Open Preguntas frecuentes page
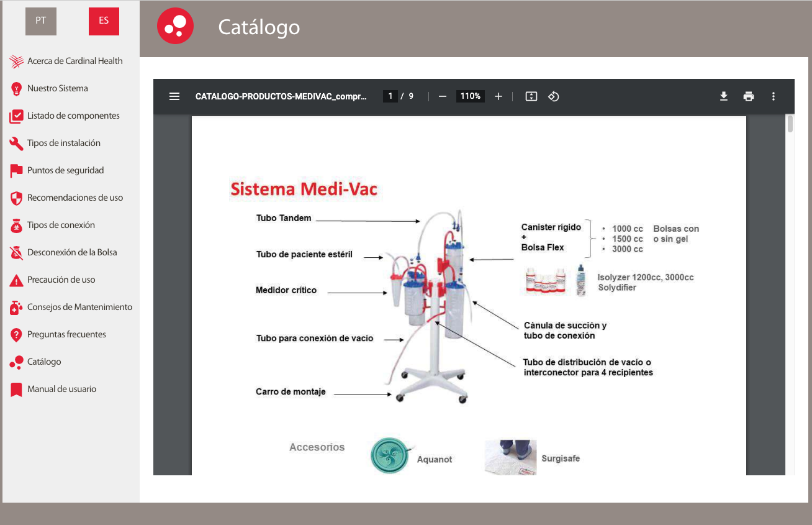The image size is (812, 525). (x=66, y=334)
